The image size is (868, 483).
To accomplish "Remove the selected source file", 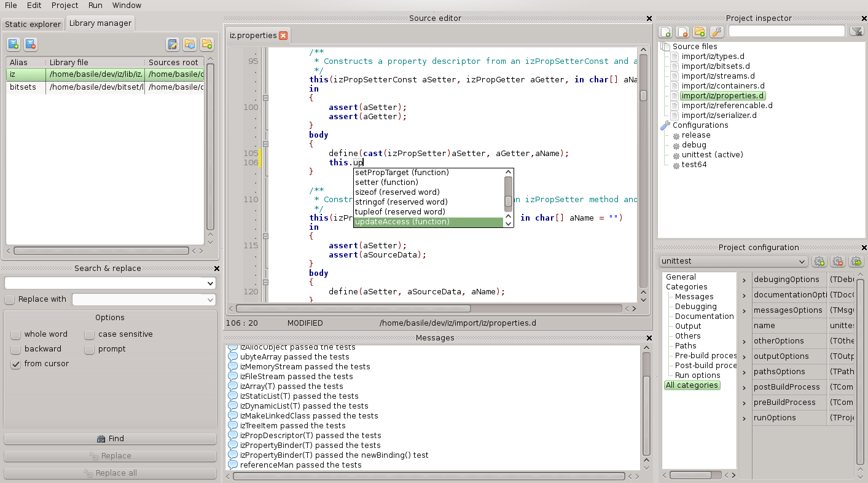I will click(x=682, y=31).
